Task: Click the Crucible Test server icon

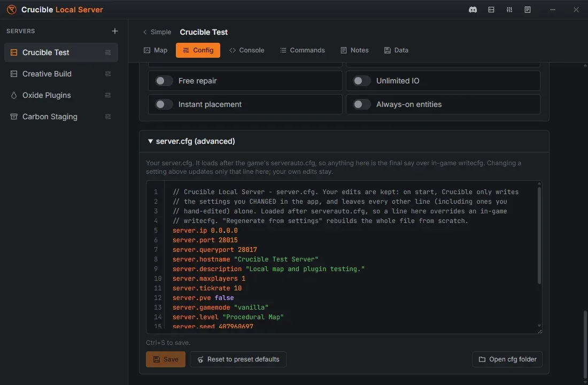Action: tap(14, 52)
